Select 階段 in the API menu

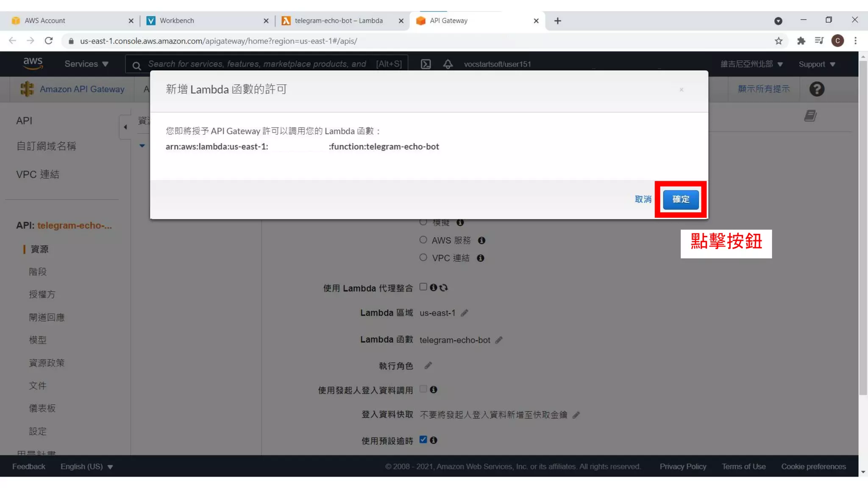point(38,272)
